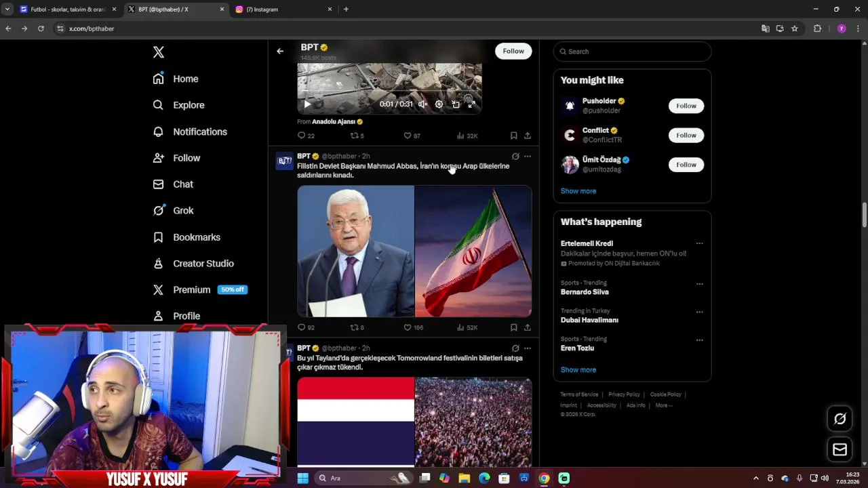Expand the footer More menu
This screenshot has width=868, height=488.
tap(664, 405)
